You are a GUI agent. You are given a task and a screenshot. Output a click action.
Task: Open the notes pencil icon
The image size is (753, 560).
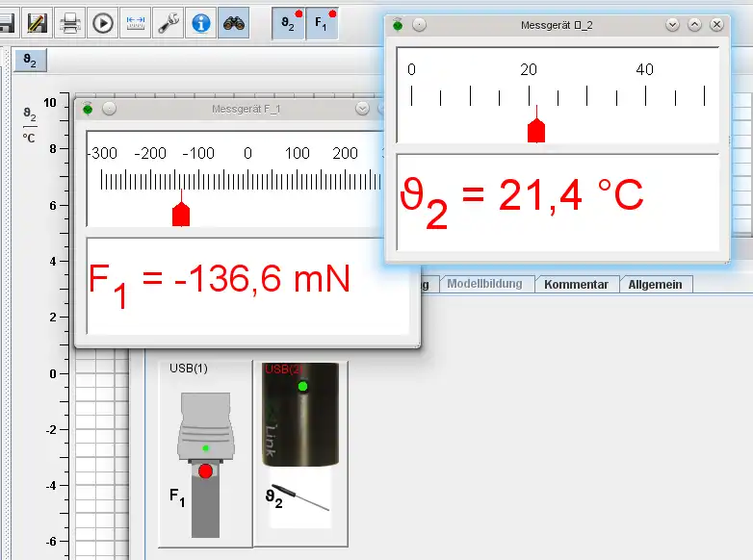click(x=37, y=22)
